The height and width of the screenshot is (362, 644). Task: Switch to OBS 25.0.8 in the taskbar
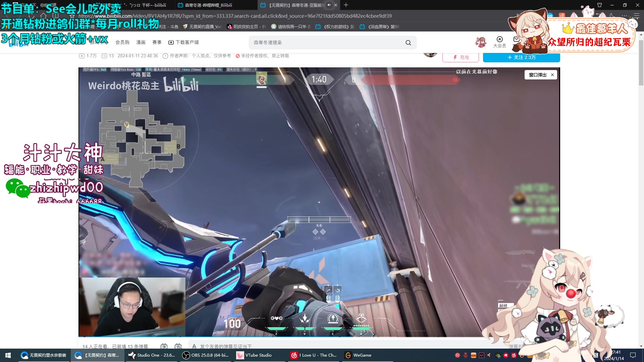[205, 355]
